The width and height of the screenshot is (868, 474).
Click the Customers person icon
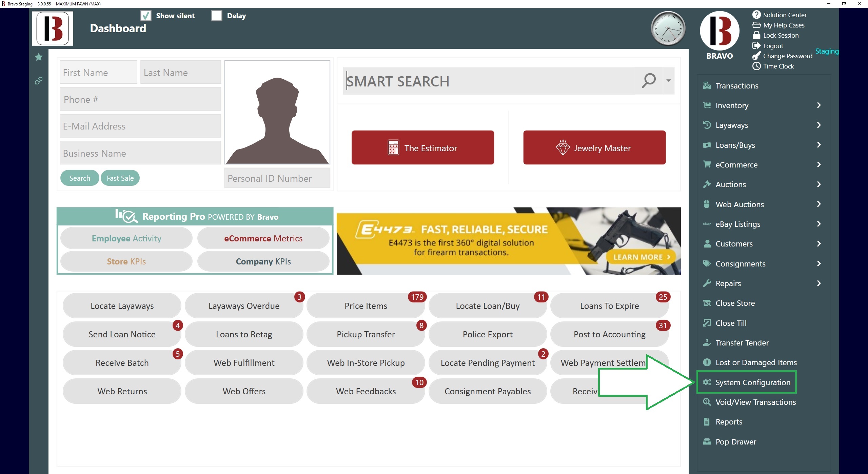tap(707, 243)
